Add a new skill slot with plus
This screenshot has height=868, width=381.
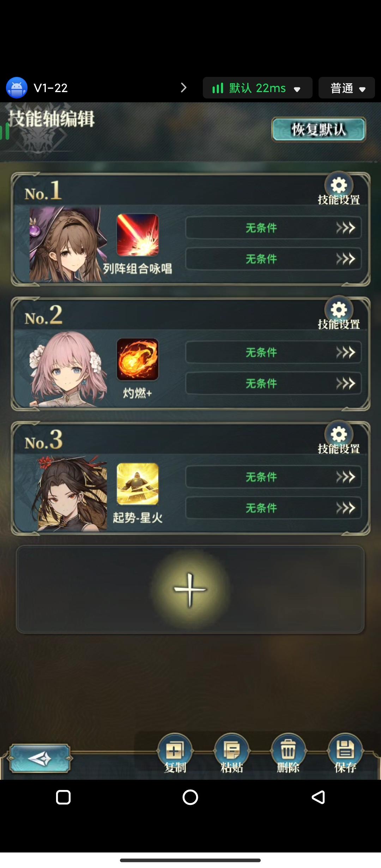[190, 590]
